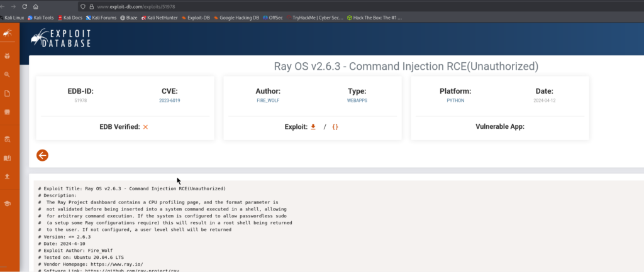Open the search icon in orange sidebar
This screenshot has width=644, height=272.
(x=8, y=75)
